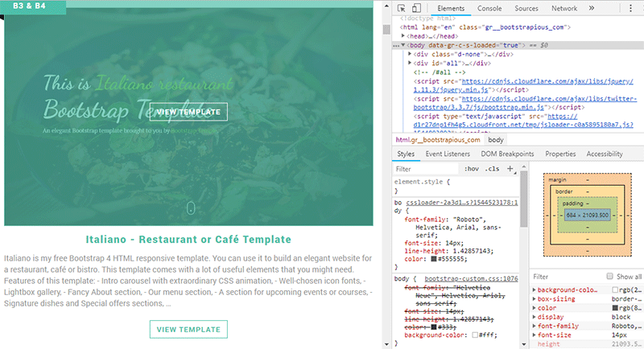Open the Console tab
Image resolution: width=644 pixels, height=349 pixels.
pyautogui.click(x=489, y=8)
